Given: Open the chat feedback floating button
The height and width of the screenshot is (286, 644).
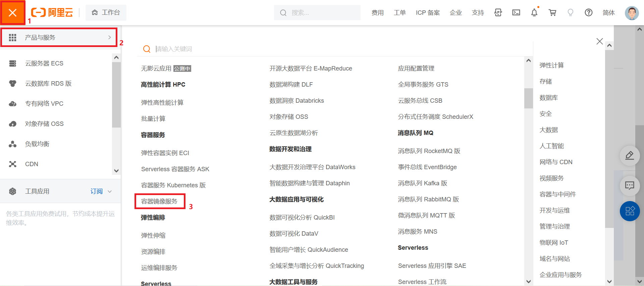Looking at the screenshot, I should 630,186.
